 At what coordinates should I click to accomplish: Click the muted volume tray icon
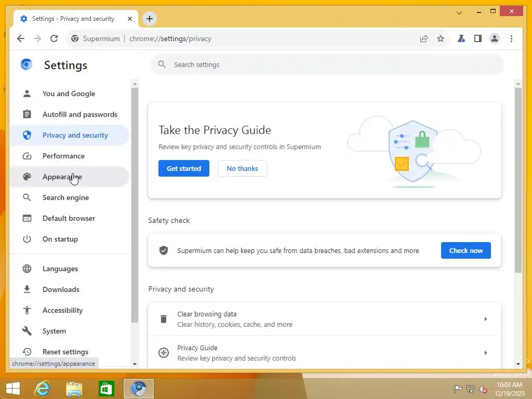[x=483, y=389]
